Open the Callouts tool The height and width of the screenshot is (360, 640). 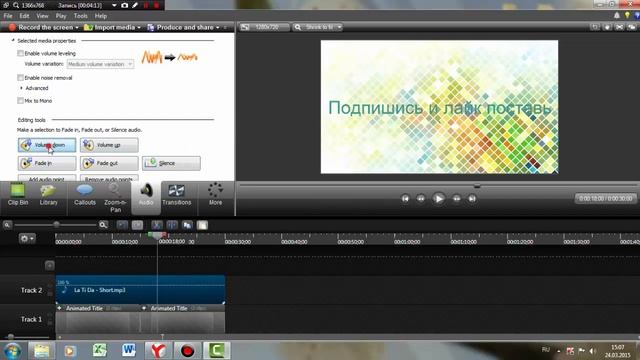[84, 195]
